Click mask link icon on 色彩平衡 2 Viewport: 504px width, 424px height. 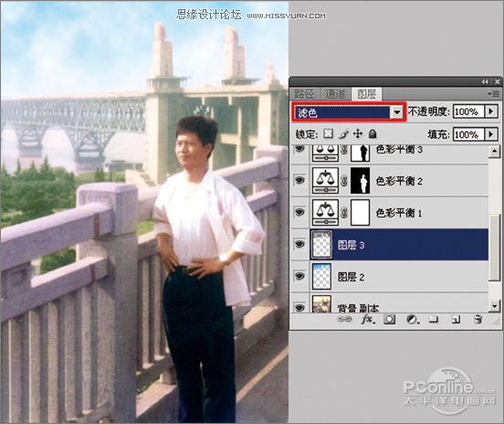click(x=344, y=182)
